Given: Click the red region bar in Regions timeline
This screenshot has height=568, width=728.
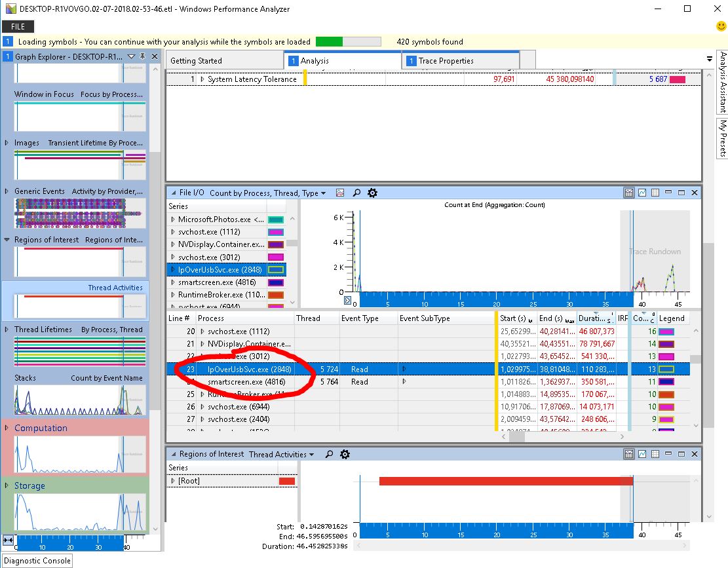Looking at the screenshot, I should point(506,482).
